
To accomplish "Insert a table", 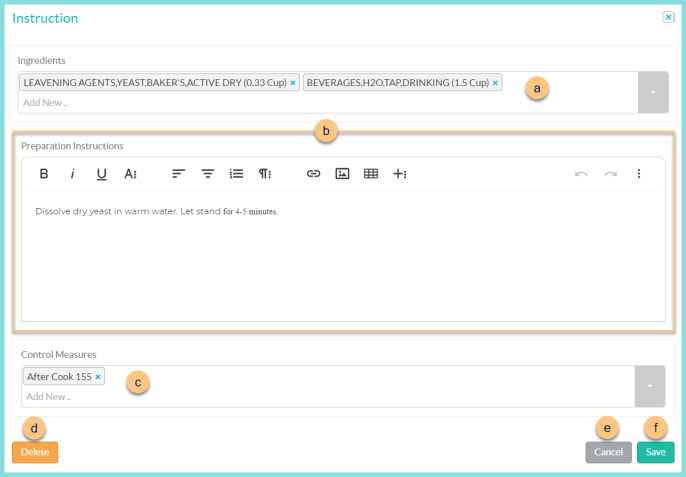I will (x=371, y=174).
